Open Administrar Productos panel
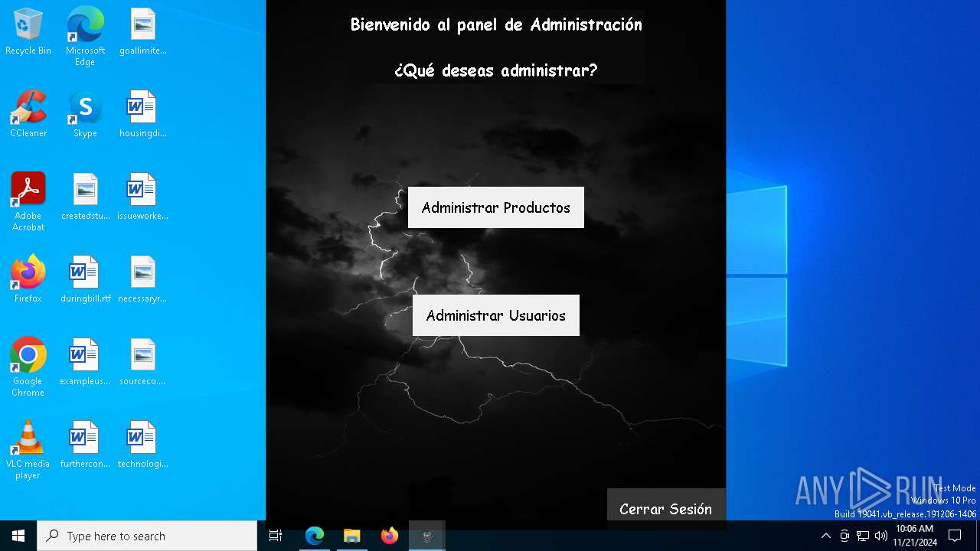The image size is (980, 551). tap(495, 207)
